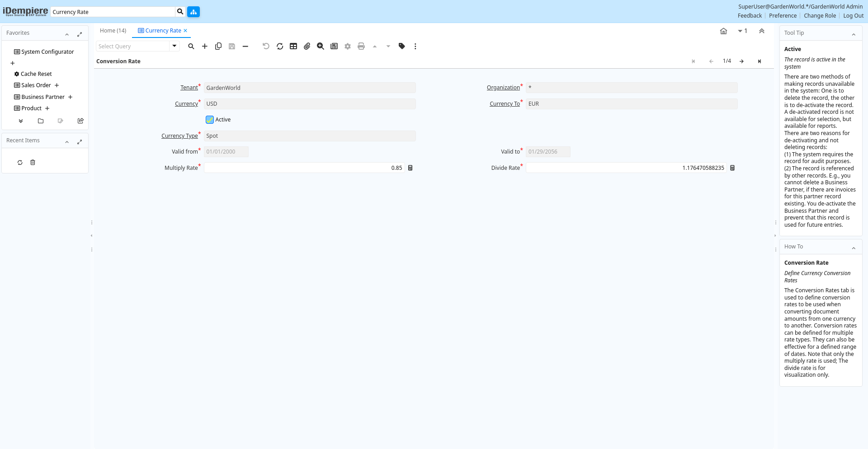Image resolution: width=868 pixels, height=449 pixels.
Task: Uncheck the Active checkbox
Action: (x=210, y=120)
